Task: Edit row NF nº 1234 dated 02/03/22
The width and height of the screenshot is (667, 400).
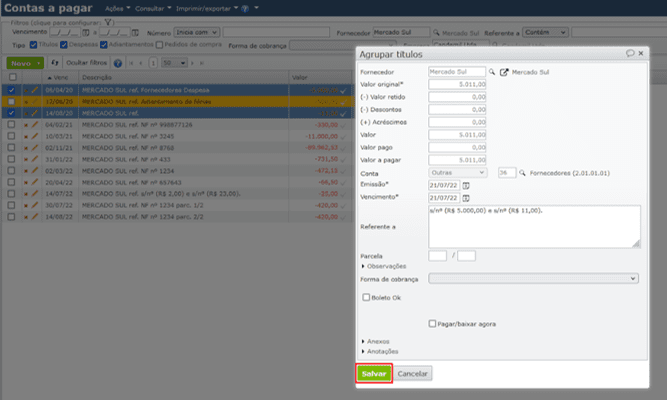Action: (x=35, y=171)
